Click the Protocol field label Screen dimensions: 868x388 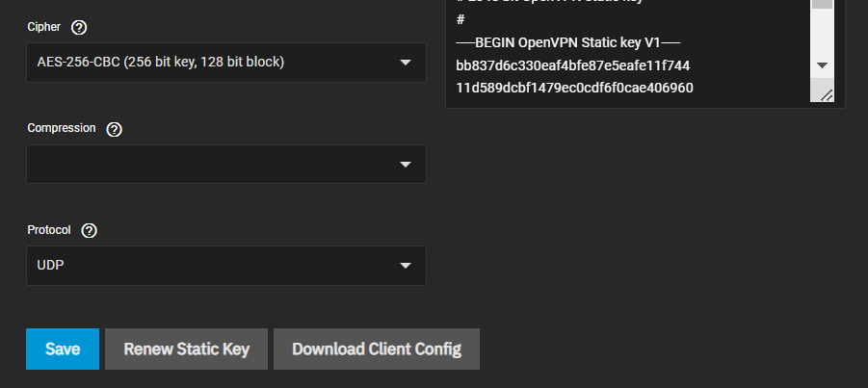49,231
